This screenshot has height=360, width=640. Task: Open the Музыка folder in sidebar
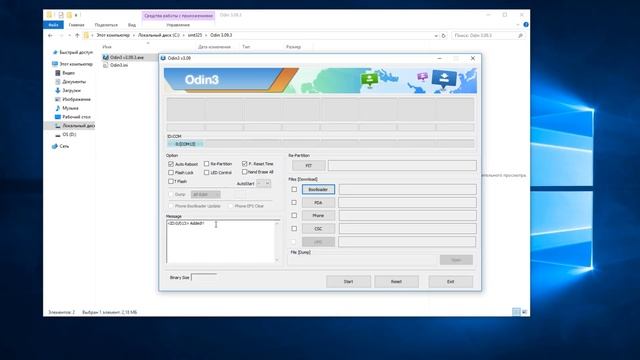[67, 108]
